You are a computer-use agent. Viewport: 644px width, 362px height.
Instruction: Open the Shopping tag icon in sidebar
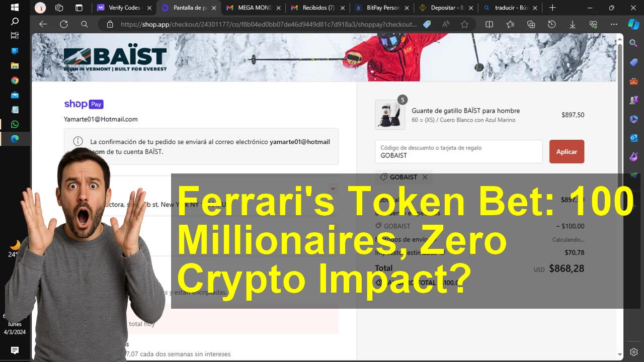pyautogui.click(x=634, y=62)
